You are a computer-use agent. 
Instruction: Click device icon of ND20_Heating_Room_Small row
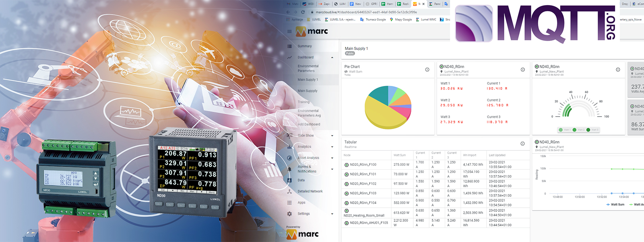(347, 211)
